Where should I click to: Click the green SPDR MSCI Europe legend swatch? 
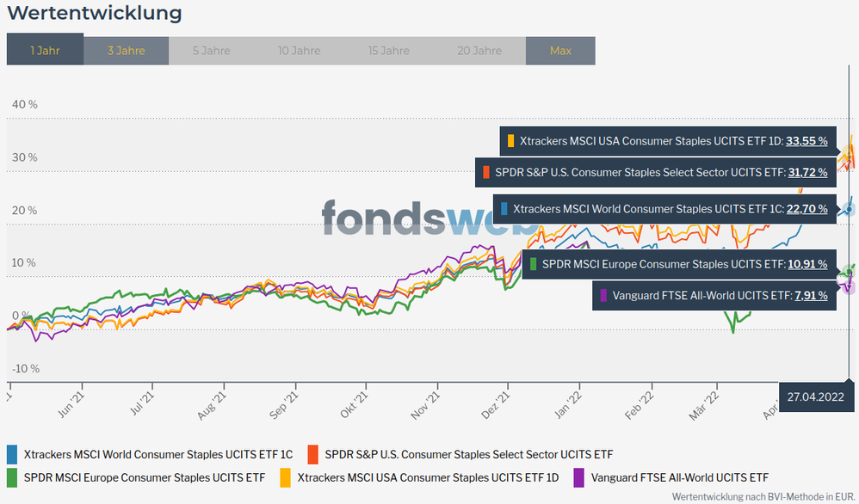(x=12, y=476)
